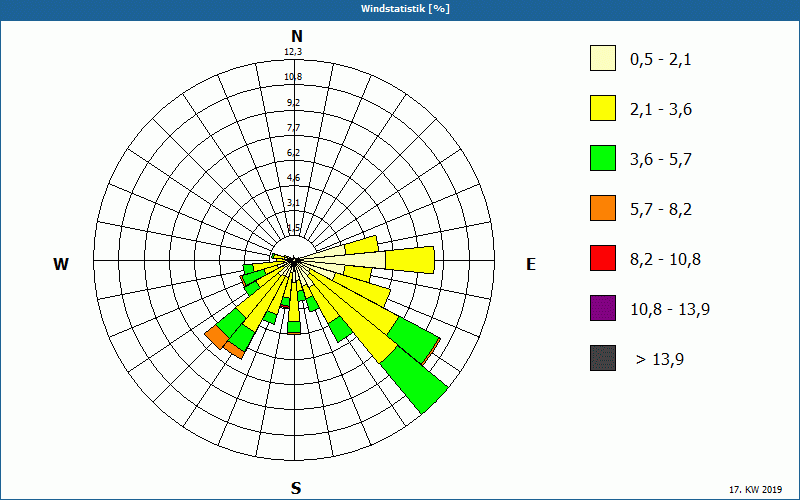Click the 1,5 radial scale value
800x500 pixels.
click(293, 228)
